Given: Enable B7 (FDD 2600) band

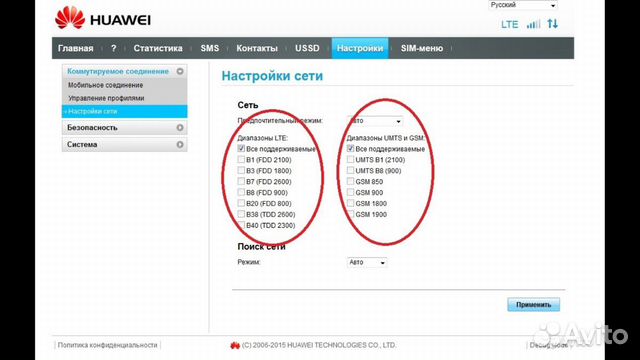Looking at the screenshot, I should [241, 181].
